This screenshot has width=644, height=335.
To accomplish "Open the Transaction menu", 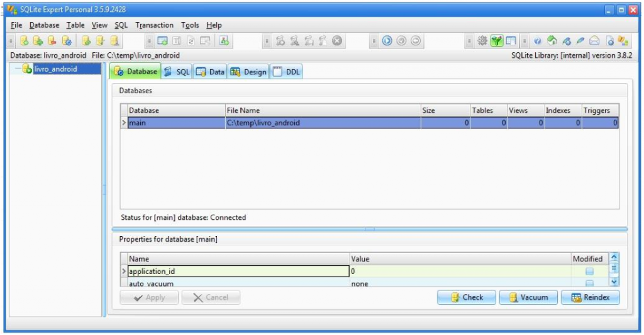I will (155, 25).
